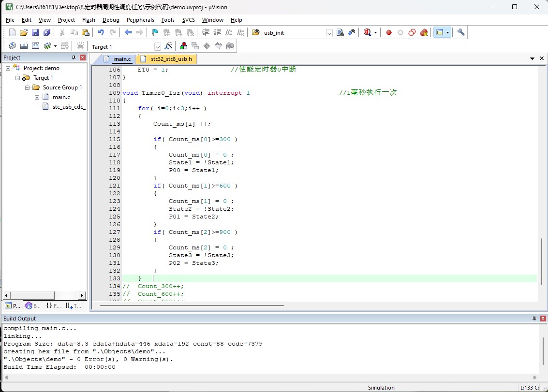Expand main.c in the project tree

click(37, 98)
